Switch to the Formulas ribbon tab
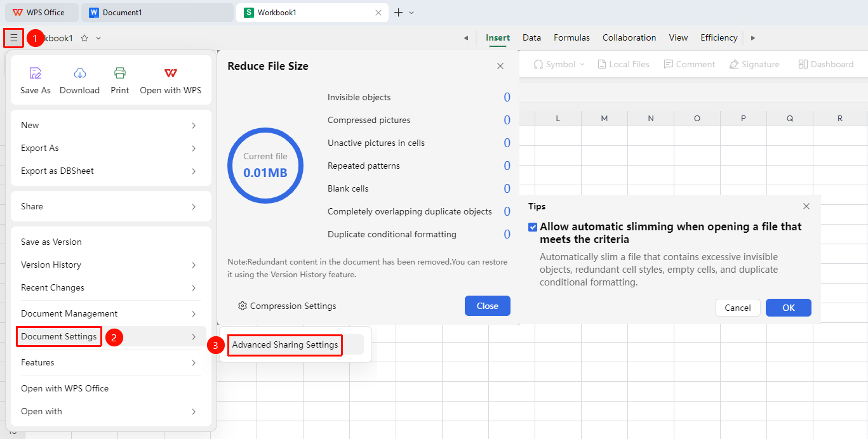The height and width of the screenshot is (439, 868). point(571,38)
